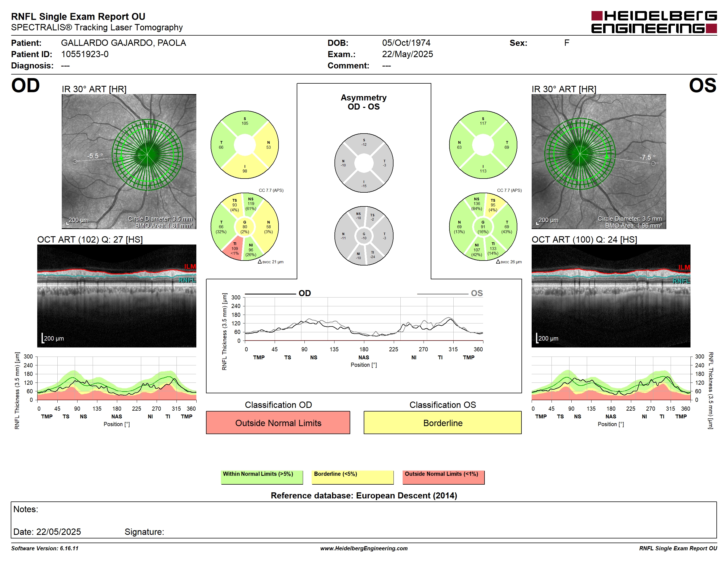Viewport: 728px width, 563px height.
Task: Click the OS legend label in the comparison graph
Action: tap(477, 293)
